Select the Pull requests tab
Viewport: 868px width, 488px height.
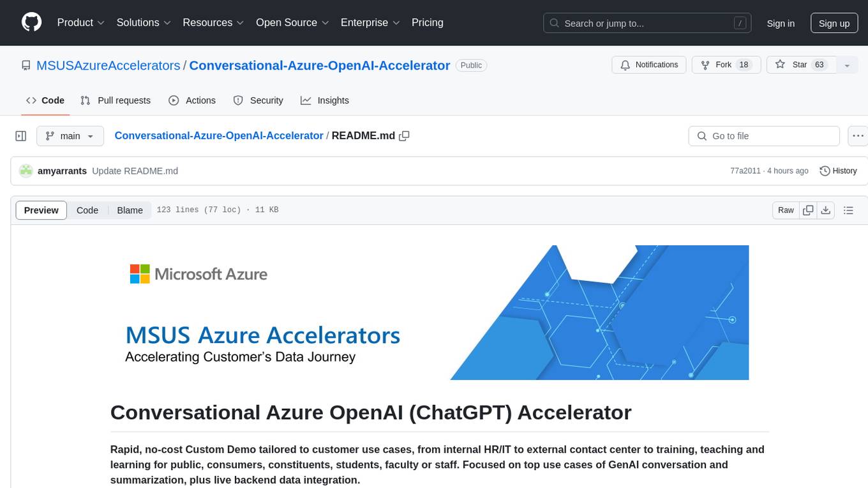(x=116, y=100)
